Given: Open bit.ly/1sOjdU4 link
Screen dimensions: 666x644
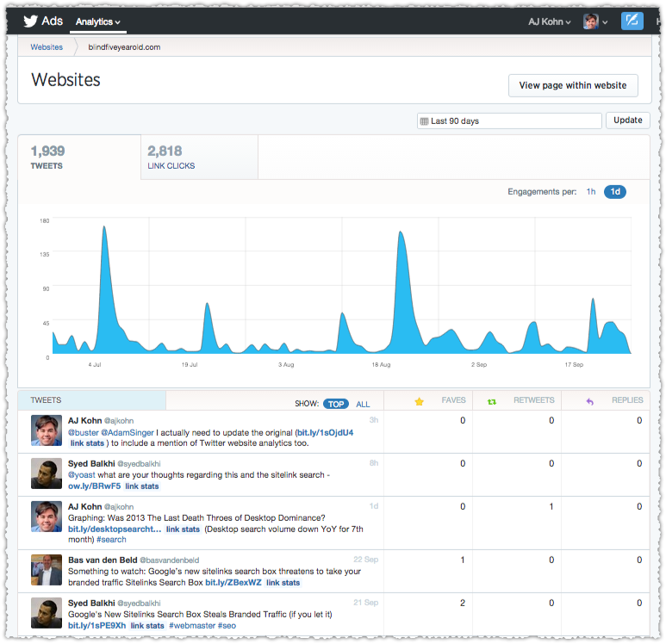Looking at the screenshot, I should [325, 432].
